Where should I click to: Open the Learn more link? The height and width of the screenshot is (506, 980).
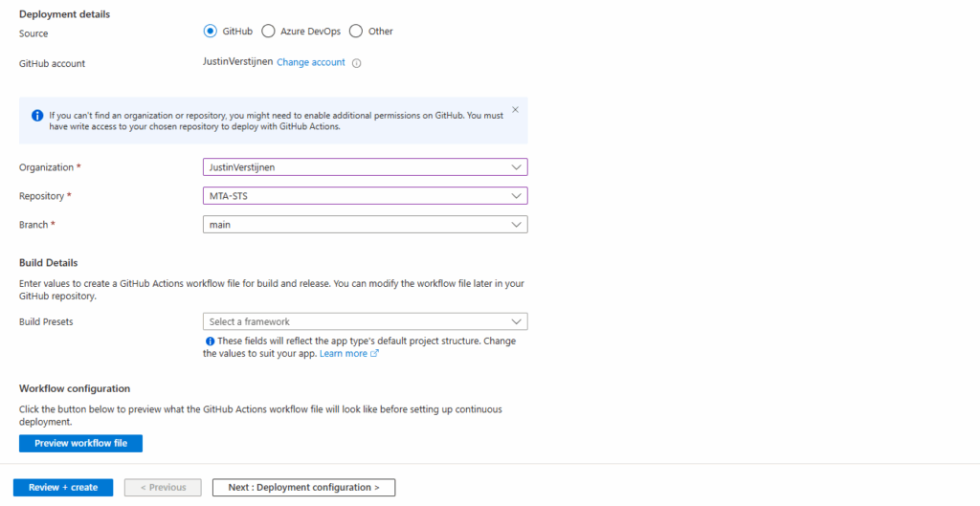[343, 353]
